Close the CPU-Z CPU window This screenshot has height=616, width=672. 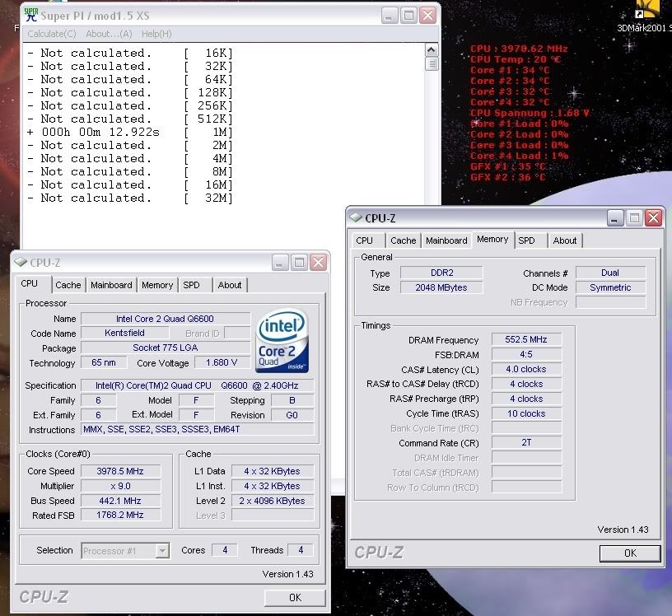point(318,263)
